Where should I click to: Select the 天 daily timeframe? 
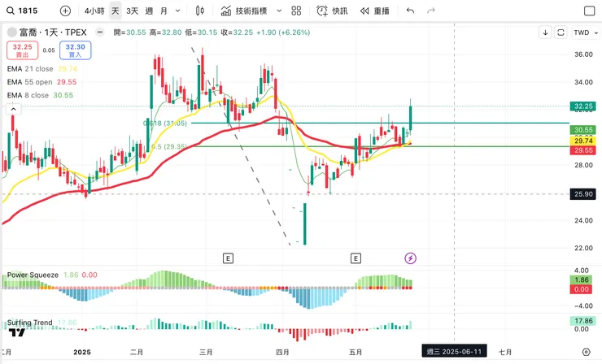point(116,11)
